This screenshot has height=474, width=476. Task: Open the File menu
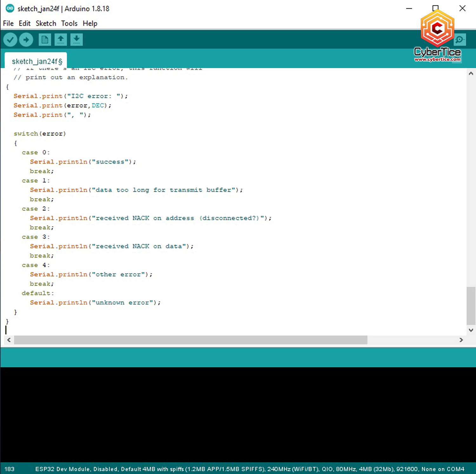(x=8, y=23)
